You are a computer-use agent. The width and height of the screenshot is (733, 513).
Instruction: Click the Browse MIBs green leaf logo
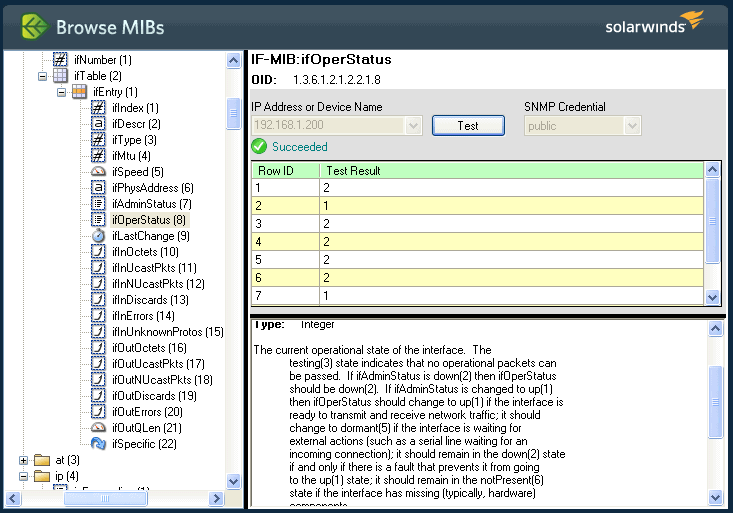(34, 27)
